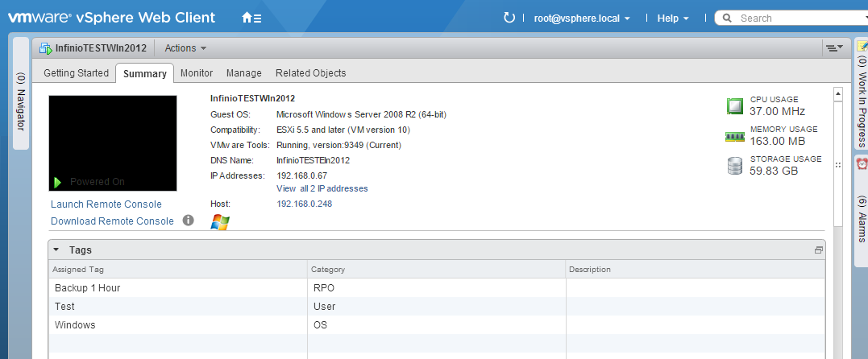Click the CPU usage chip icon

[734, 106]
